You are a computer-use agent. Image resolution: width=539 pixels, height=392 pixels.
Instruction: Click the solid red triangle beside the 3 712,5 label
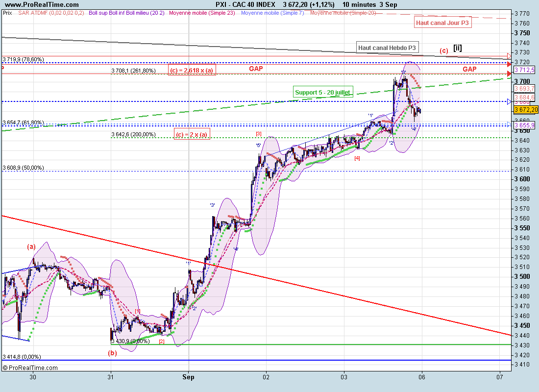pos(510,73)
